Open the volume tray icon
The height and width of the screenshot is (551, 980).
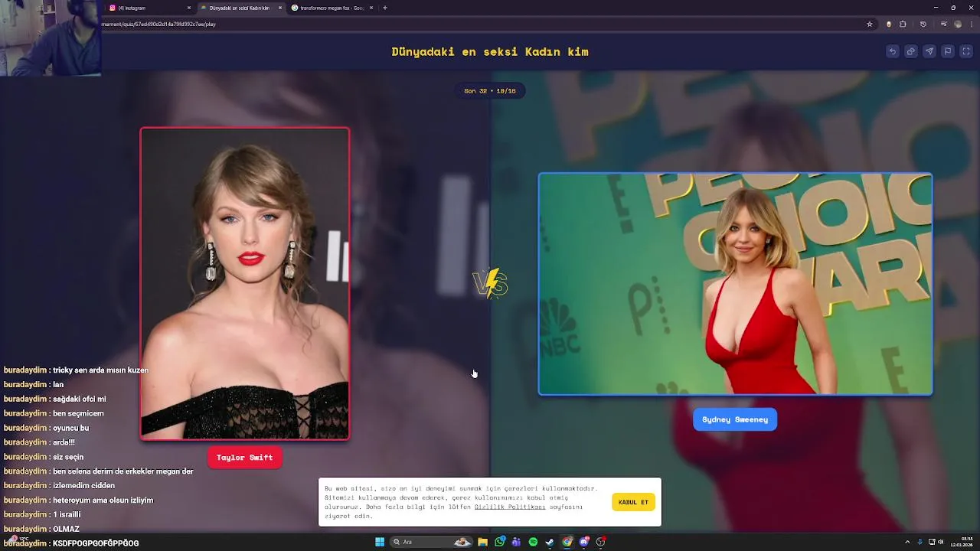click(941, 542)
